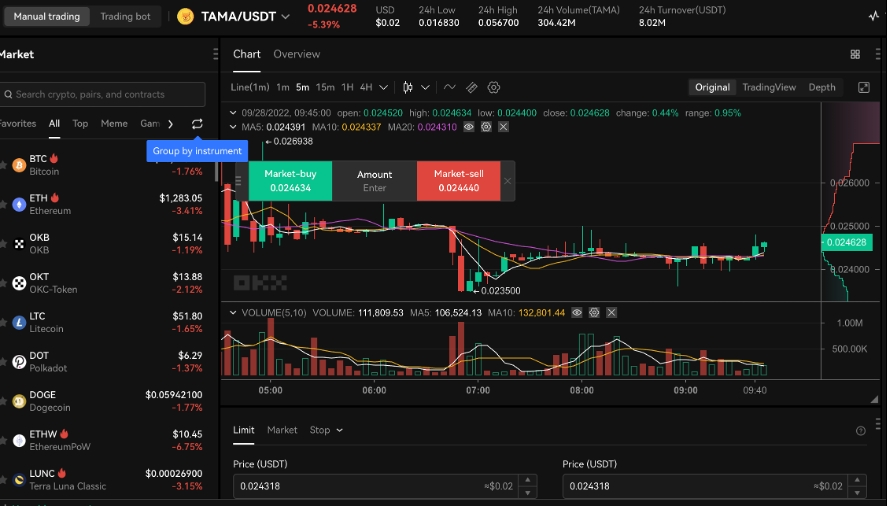The height and width of the screenshot is (506, 887).
Task: Increase the sell Price stepper up
Action: click(x=857, y=480)
